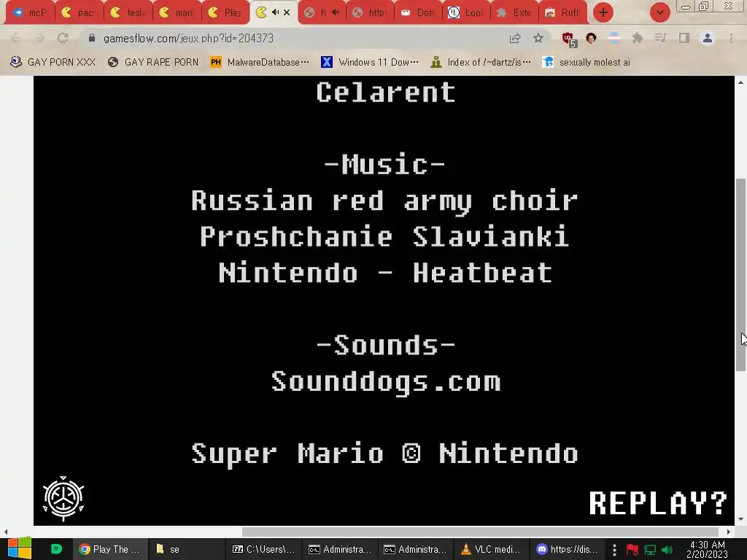
Task: Open the uBlock Origin extension icon
Action: pyautogui.click(x=568, y=39)
